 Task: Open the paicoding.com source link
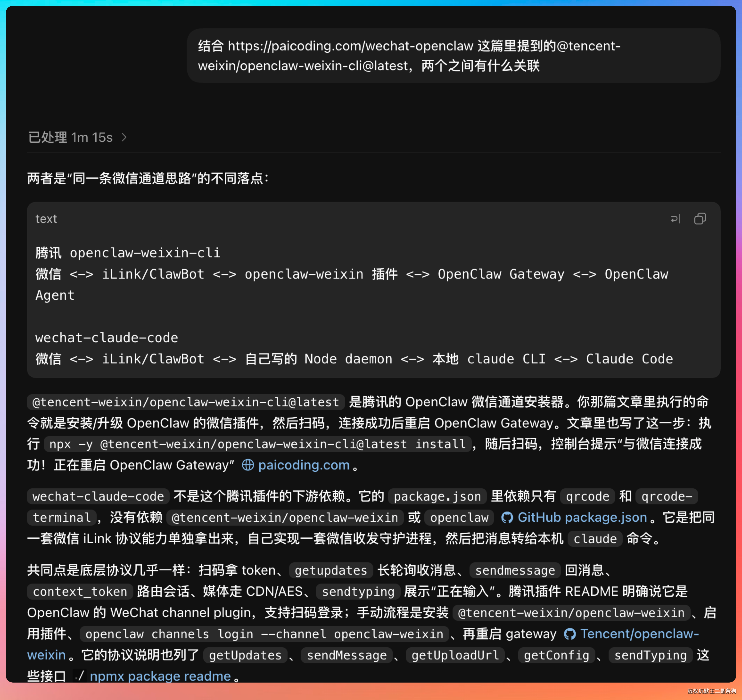(296, 465)
